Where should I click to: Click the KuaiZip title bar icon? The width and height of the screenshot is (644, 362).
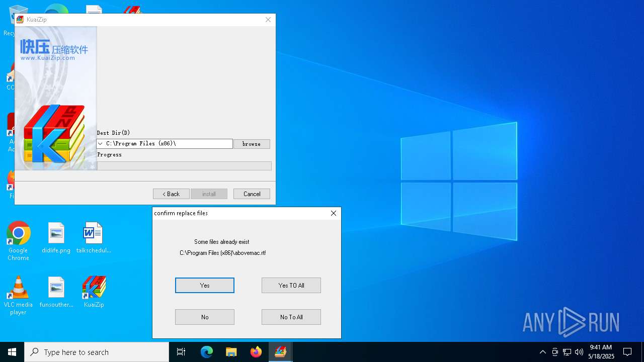coord(20,20)
